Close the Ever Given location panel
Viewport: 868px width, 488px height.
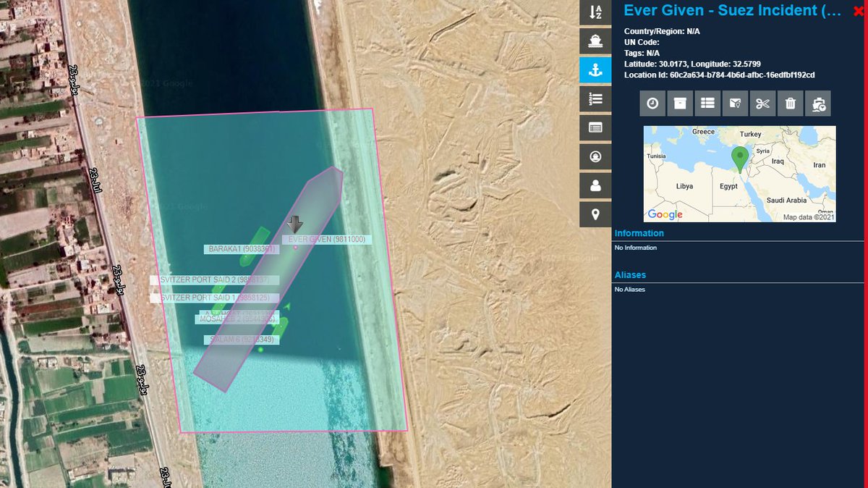click(x=859, y=11)
